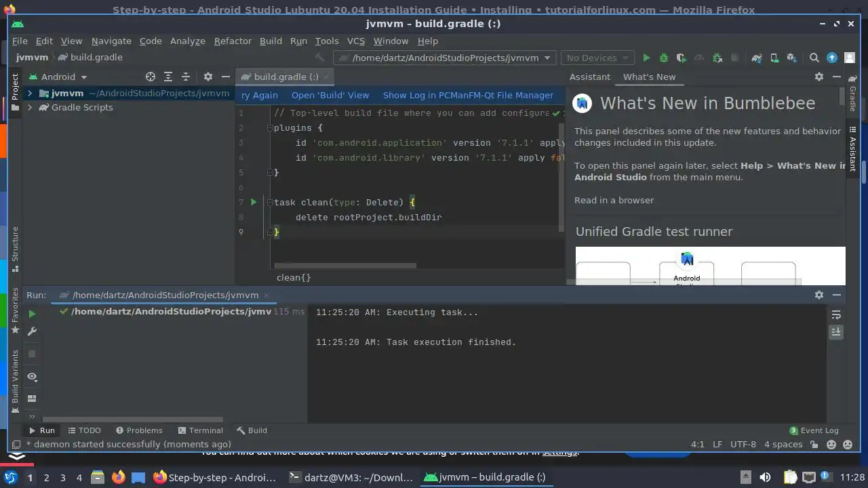Click happy face feedback icon
This screenshot has width=868, height=488.
(831, 445)
